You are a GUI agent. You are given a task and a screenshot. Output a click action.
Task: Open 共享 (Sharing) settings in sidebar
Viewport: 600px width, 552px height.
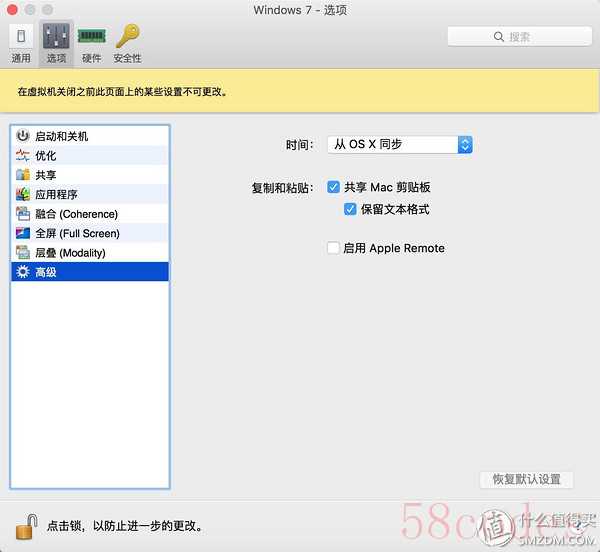tap(45, 175)
